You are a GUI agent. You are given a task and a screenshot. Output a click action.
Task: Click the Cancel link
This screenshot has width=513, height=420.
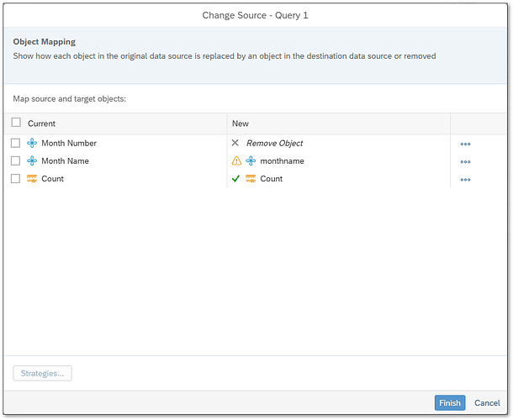[487, 403]
